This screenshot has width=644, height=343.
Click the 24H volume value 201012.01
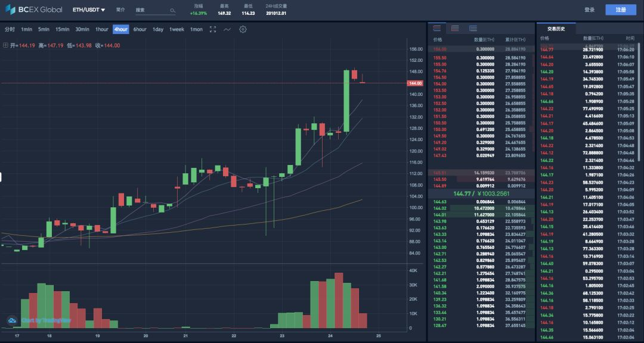276,14
